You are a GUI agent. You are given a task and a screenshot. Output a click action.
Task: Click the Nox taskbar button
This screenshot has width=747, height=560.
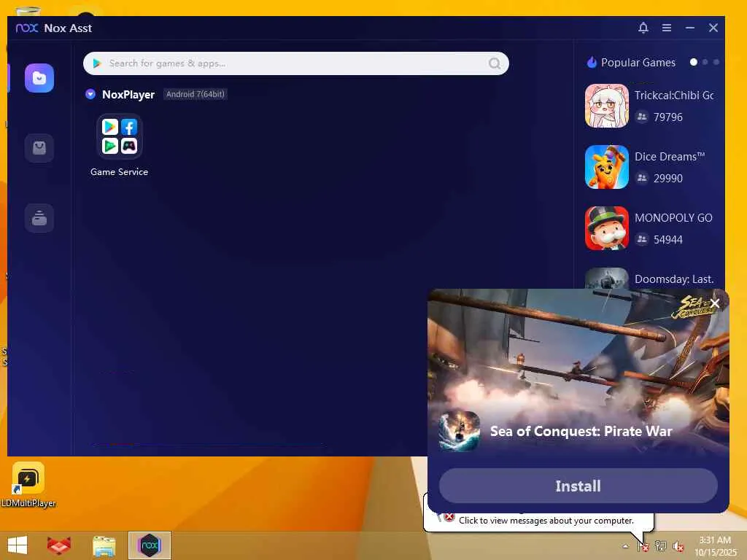point(149,545)
